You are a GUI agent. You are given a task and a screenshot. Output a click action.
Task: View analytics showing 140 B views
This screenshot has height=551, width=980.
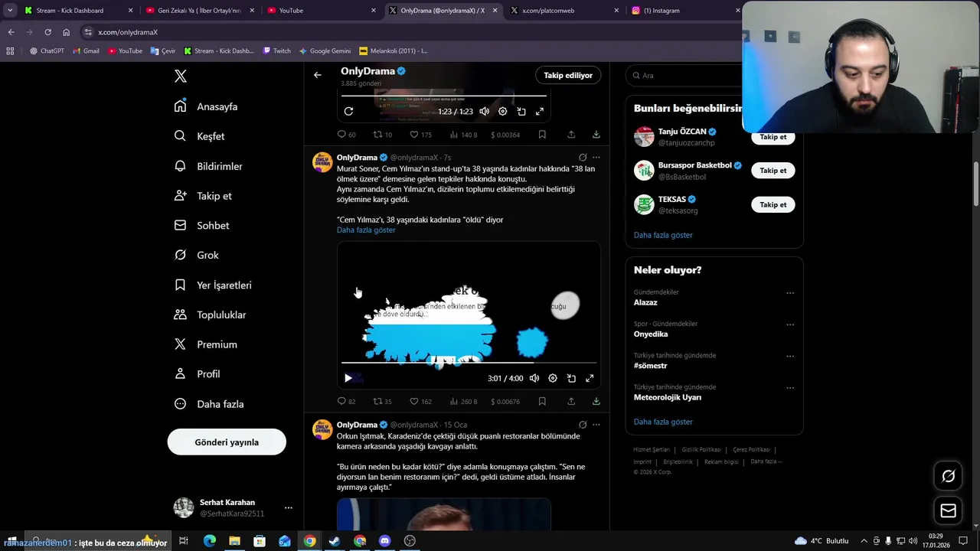pyautogui.click(x=463, y=135)
